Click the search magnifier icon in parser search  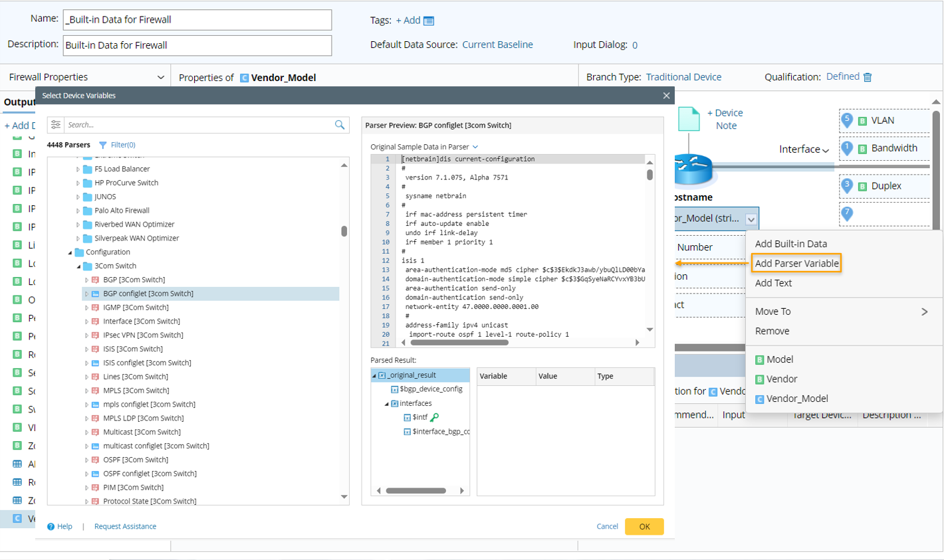[x=340, y=125]
